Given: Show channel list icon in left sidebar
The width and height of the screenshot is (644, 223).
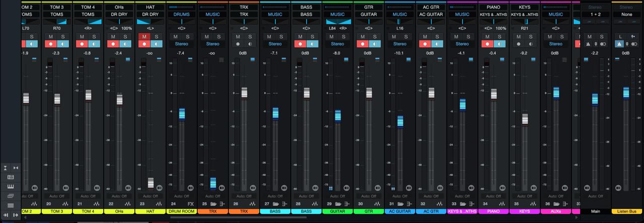Looking at the screenshot, I should pos(11,205).
